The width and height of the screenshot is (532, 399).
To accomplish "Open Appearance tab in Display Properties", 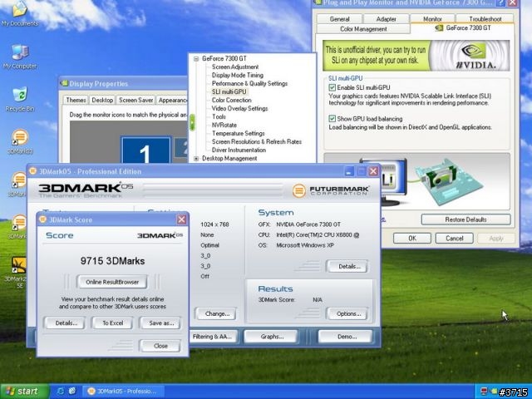I will 172,100.
